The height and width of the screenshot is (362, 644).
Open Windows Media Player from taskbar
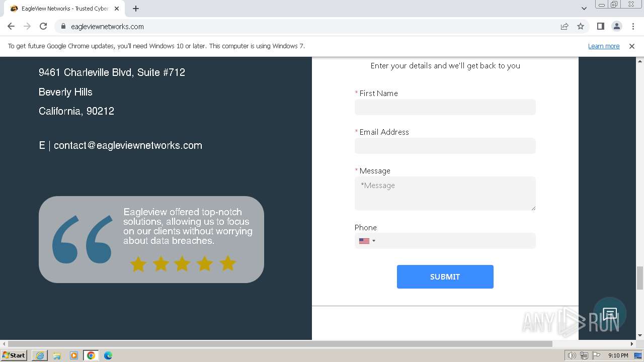pyautogui.click(x=74, y=355)
